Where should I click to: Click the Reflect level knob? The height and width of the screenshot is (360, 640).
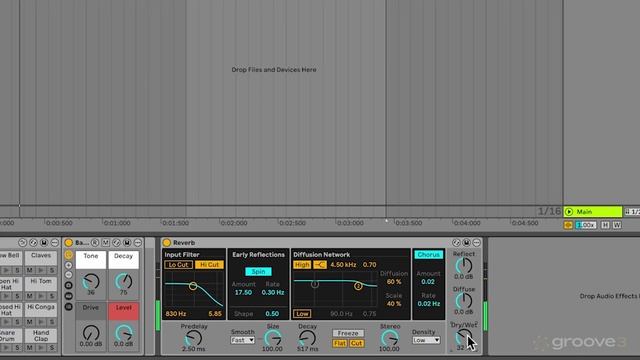tap(464, 266)
